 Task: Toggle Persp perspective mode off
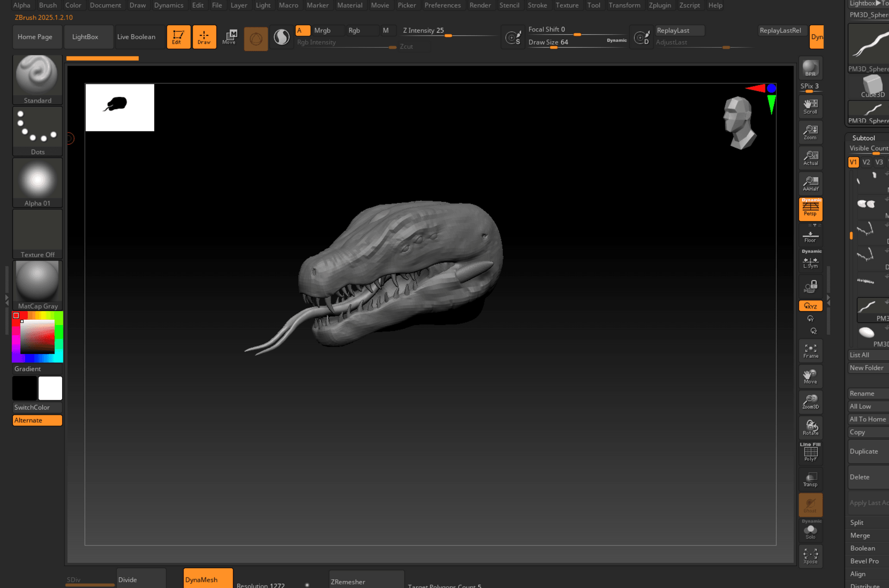(x=810, y=209)
